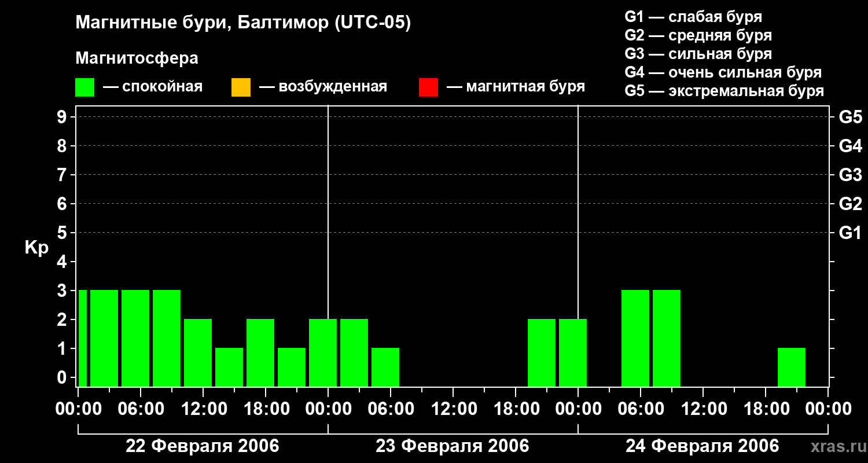The width and height of the screenshot is (868, 463).
Task: Click the Kp 2 bar crossing midnight into 24 February
Action: pos(573,352)
